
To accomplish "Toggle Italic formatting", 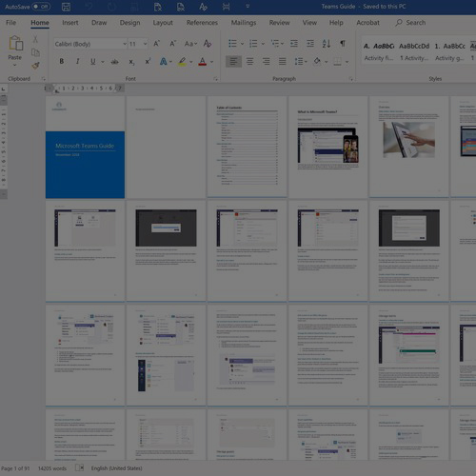I will click(x=77, y=62).
